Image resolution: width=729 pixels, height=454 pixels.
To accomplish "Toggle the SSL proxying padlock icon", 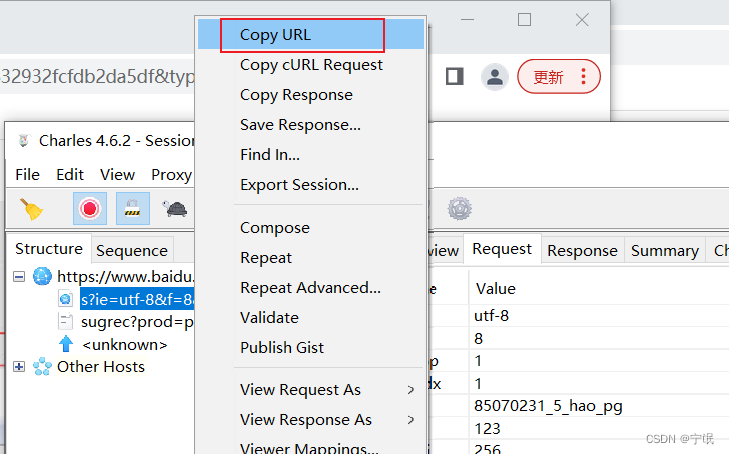I will (x=133, y=209).
